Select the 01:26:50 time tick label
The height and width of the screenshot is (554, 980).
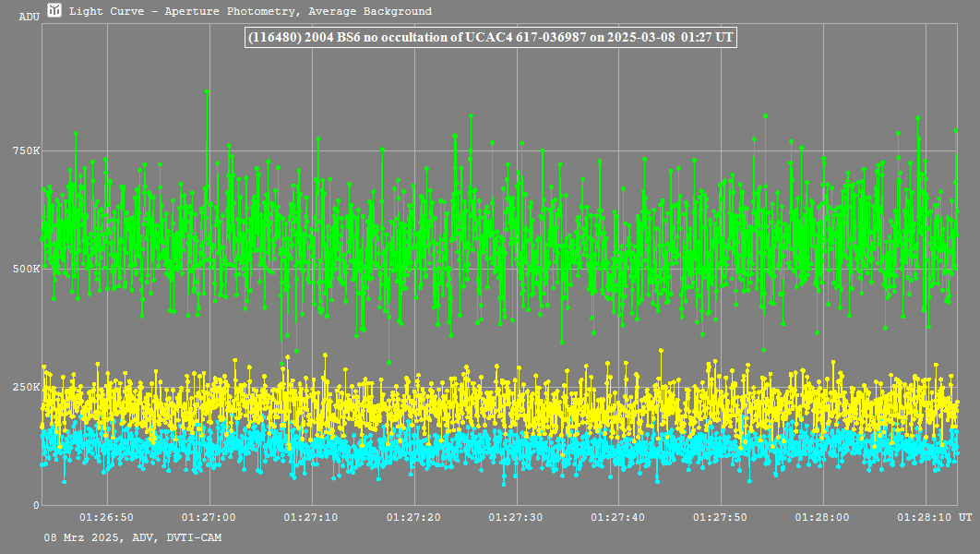(x=107, y=518)
